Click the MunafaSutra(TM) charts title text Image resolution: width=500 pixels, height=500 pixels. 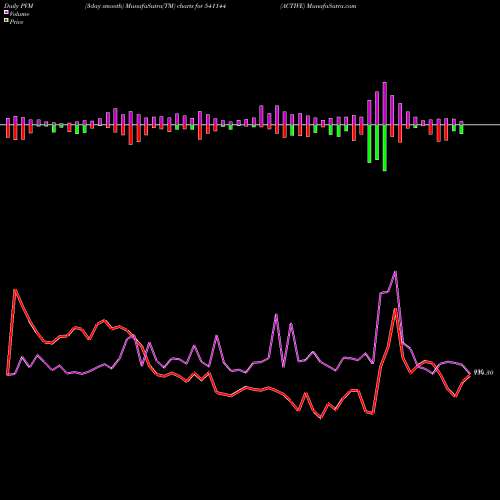[x=156, y=6]
